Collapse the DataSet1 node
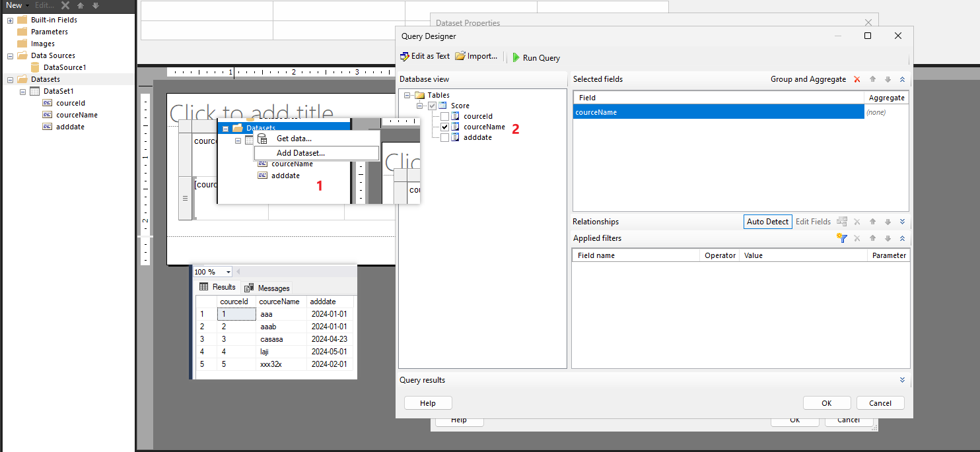The width and height of the screenshot is (980, 452). [23, 91]
